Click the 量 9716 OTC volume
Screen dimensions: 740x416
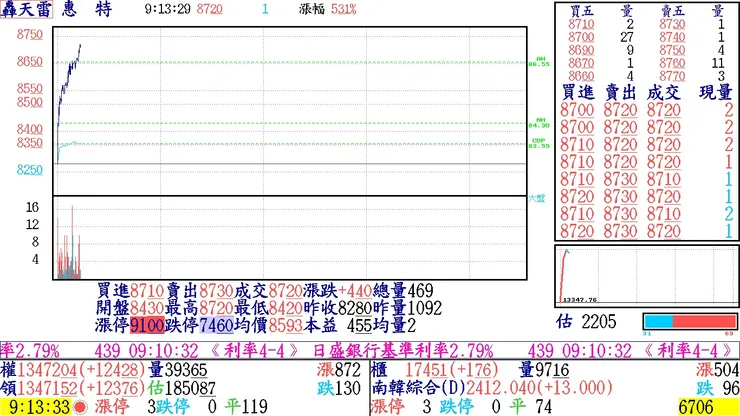click(544, 370)
